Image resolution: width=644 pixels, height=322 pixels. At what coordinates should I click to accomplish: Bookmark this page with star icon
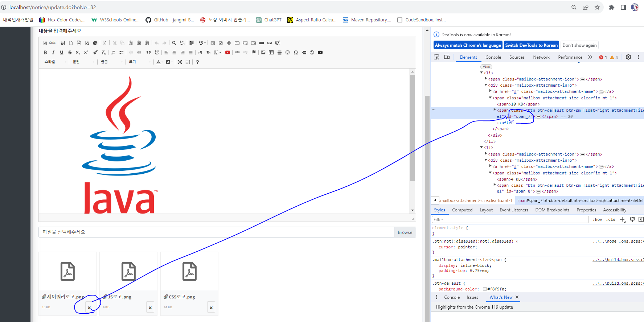tap(597, 7)
